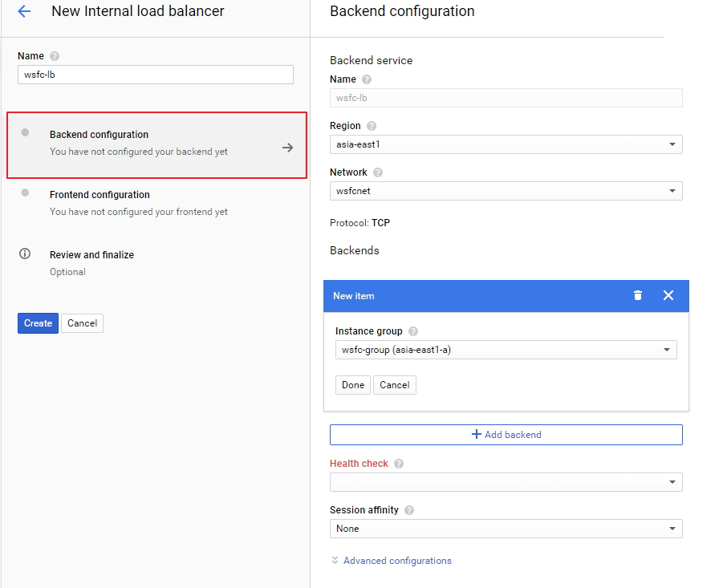727x588 pixels.
Task: Click help icon beside Instance group
Action: (x=413, y=331)
